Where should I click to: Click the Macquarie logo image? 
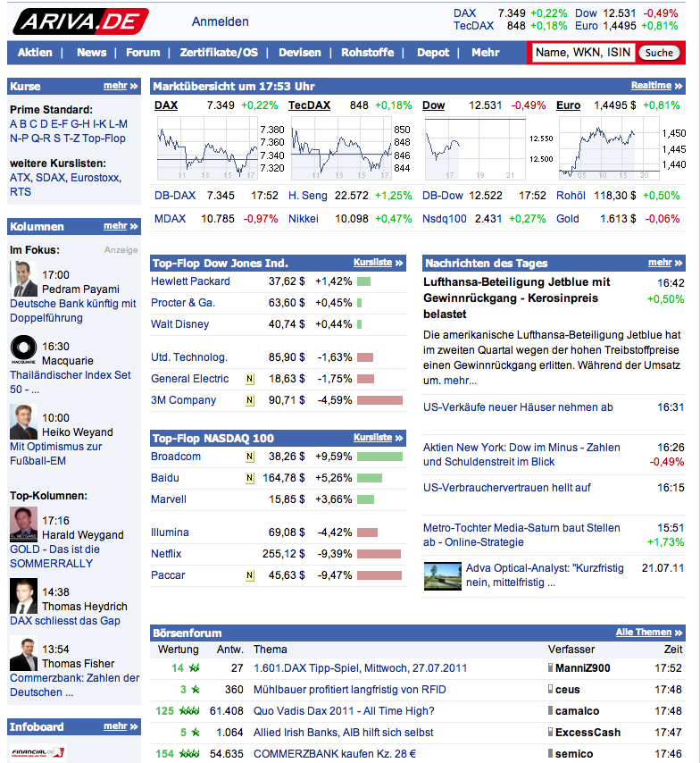click(23, 349)
